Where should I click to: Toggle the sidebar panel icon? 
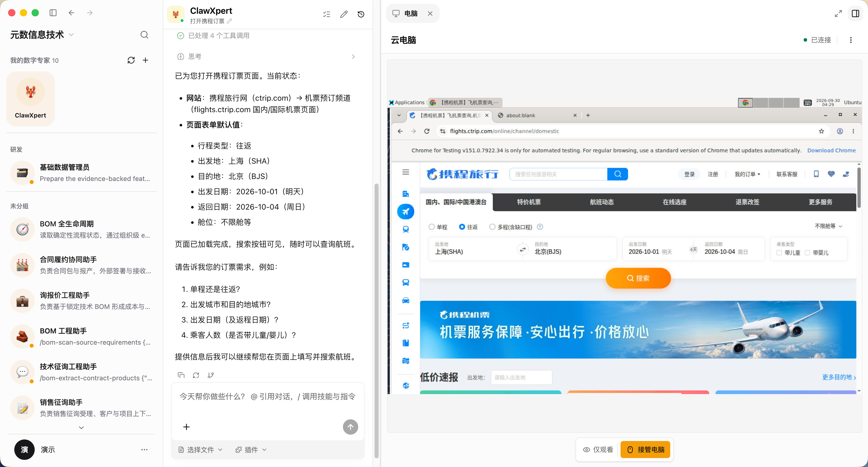(x=53, y=13)
